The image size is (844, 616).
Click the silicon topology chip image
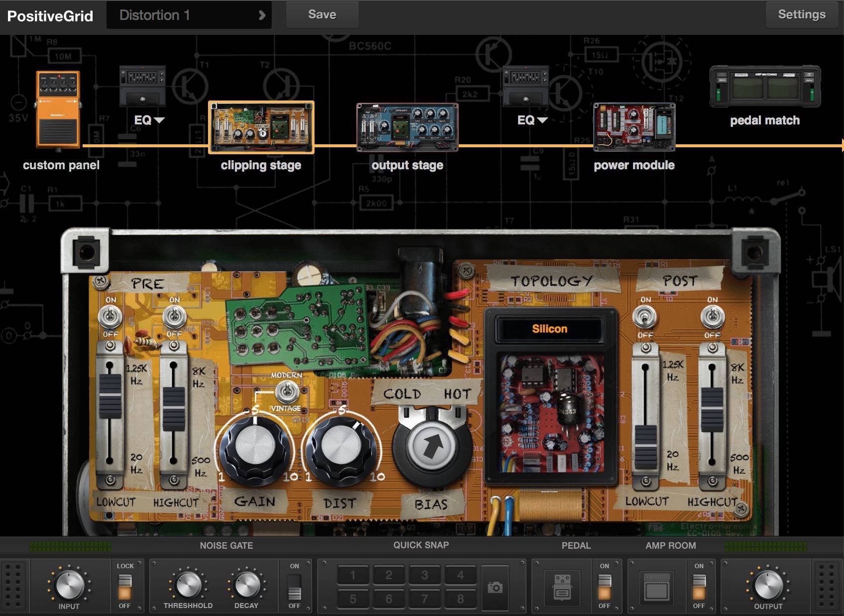pos(551,413)
